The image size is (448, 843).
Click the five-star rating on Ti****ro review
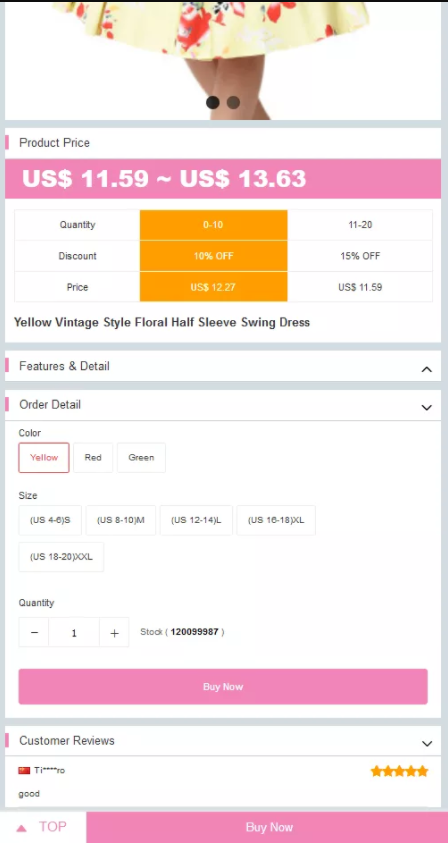(399, 771)
